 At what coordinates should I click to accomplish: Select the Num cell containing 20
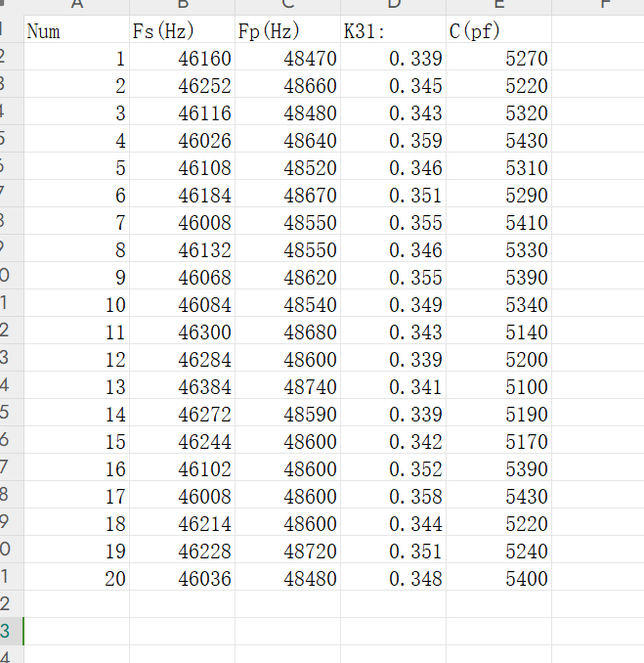point(76,579)
